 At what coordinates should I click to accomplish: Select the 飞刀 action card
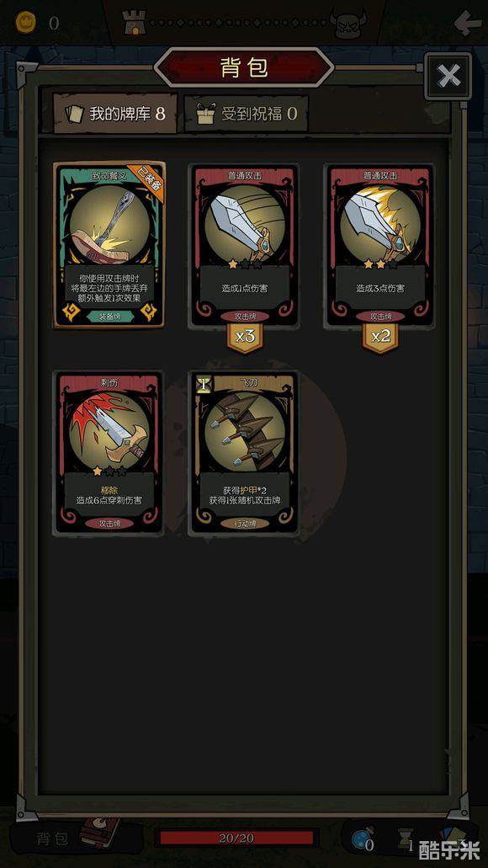pos(244,454)
